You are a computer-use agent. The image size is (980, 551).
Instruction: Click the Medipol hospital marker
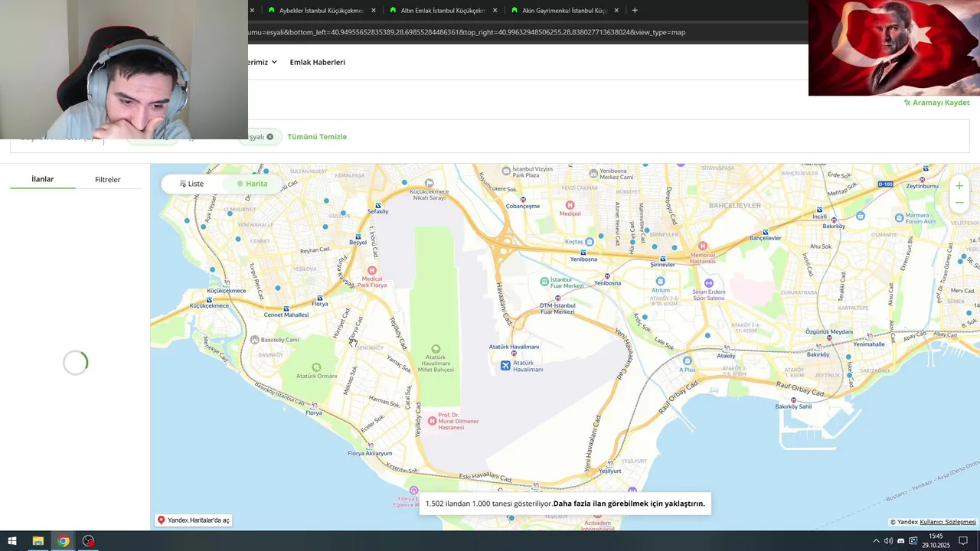click(570, 205)
